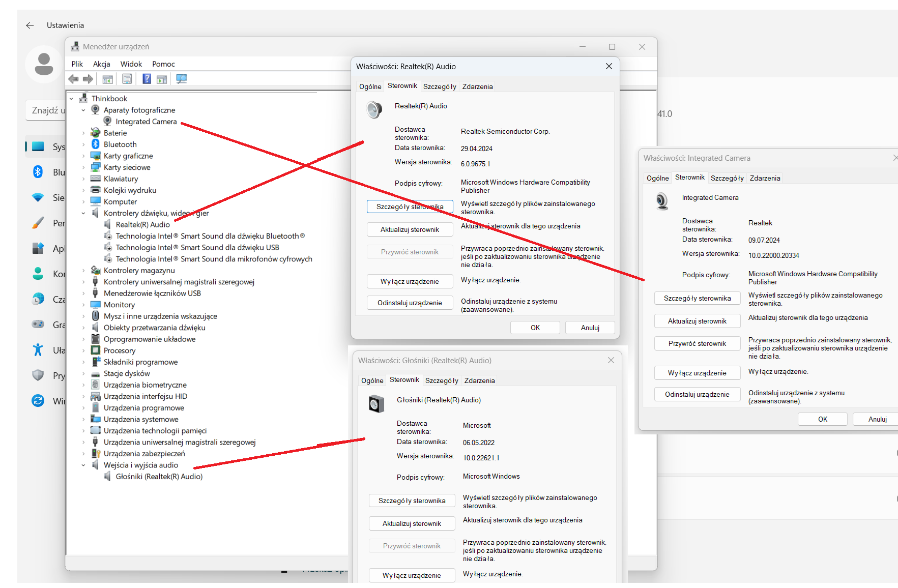Click the Settings back arrow next to Ustawienia
This screenshot has height=588, width=898.
(x=30, y=25)
